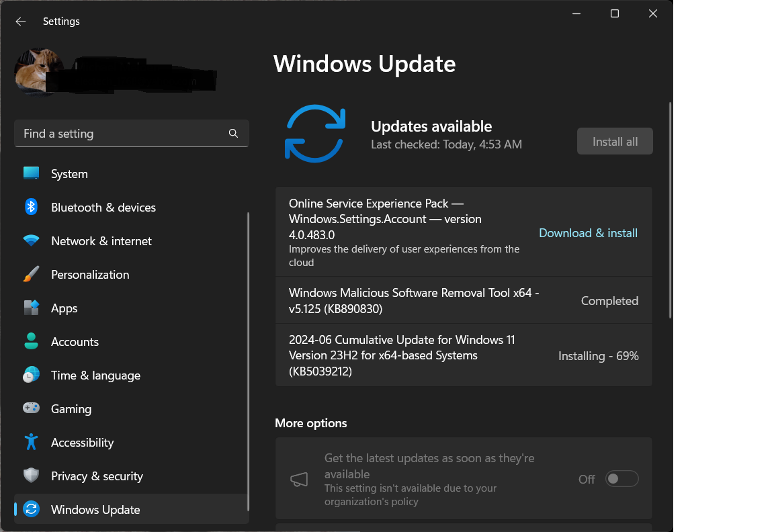Select Windows Update in sidebar

pyautogui.click(x=95, y=510)
